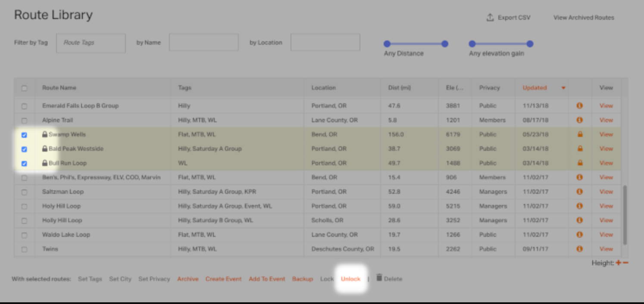Click gray padlock beside Bald Peak Westside name

44,149
